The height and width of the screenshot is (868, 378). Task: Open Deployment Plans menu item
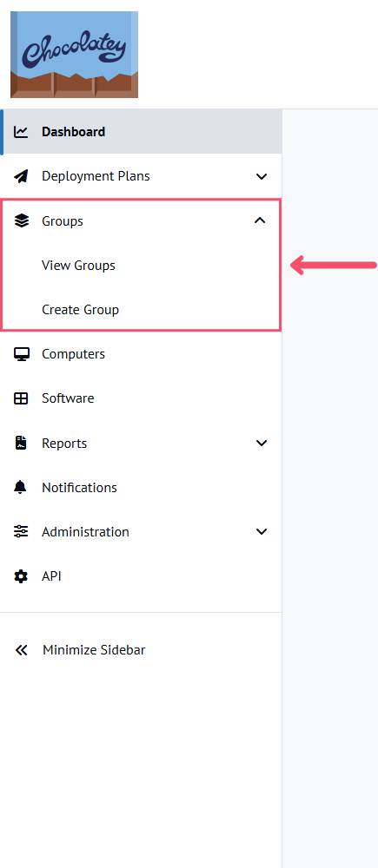pyautogui.click(x=96, y=176)
